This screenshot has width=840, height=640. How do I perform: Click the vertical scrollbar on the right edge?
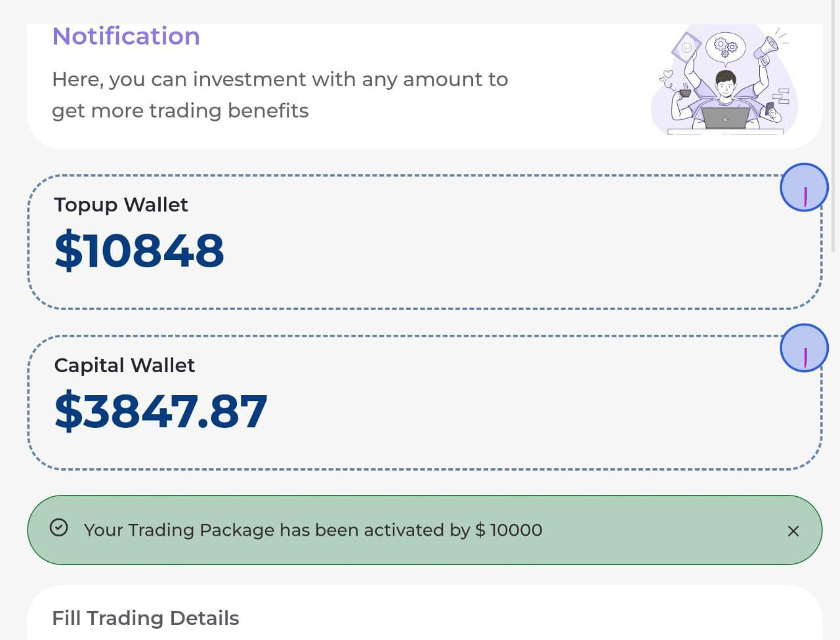[833, 131]
